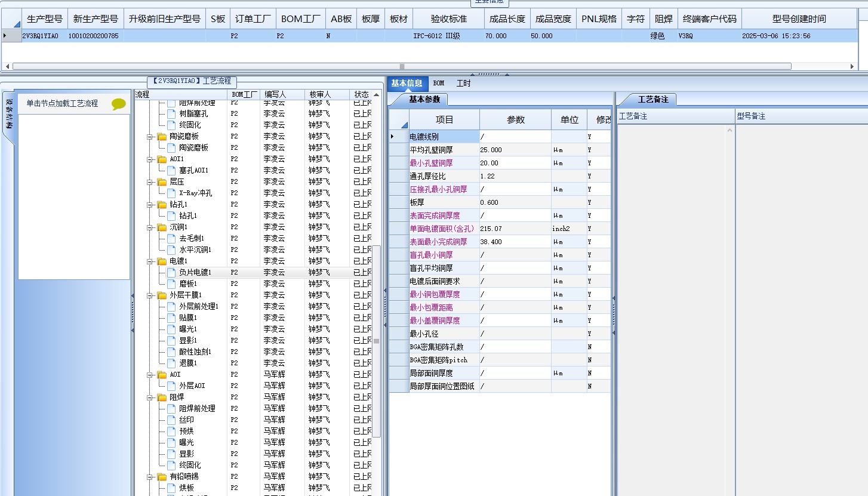Click the 表面最小完成铜厚 value 38.400

[515, 242]
